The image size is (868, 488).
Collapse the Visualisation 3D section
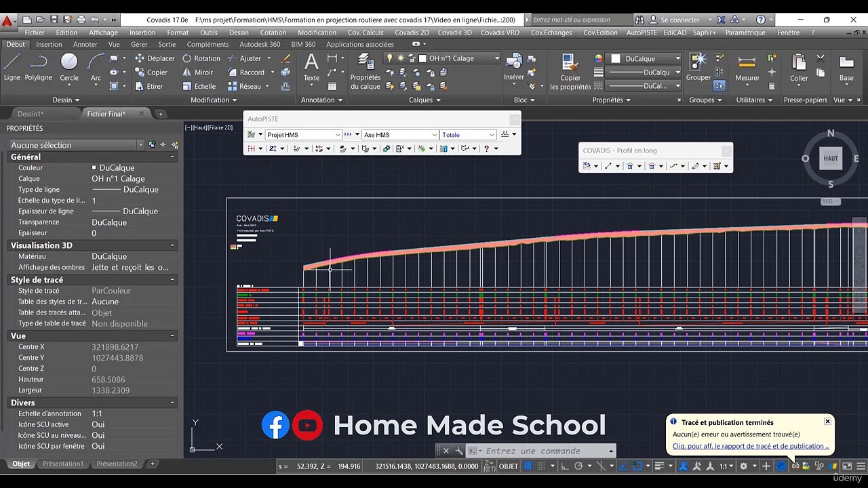pos(172,245)
